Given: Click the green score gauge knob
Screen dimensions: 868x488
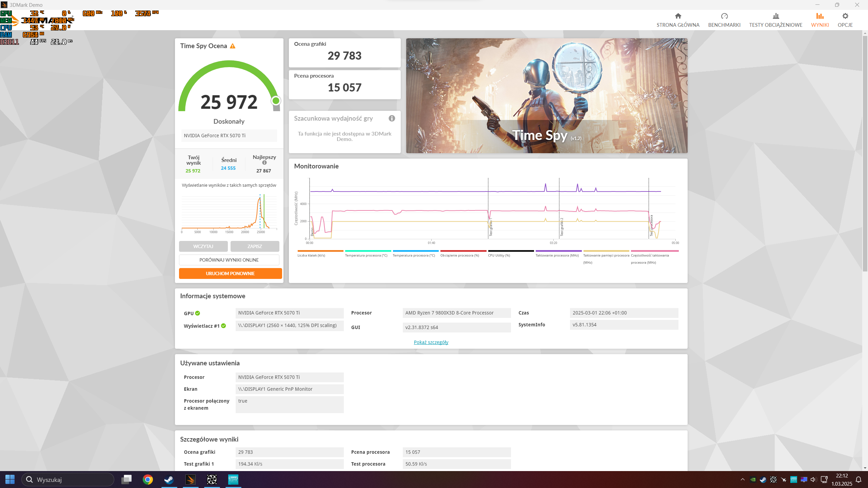Looking at the screenshot, I should pyautogui.click(x=276, y=101).
